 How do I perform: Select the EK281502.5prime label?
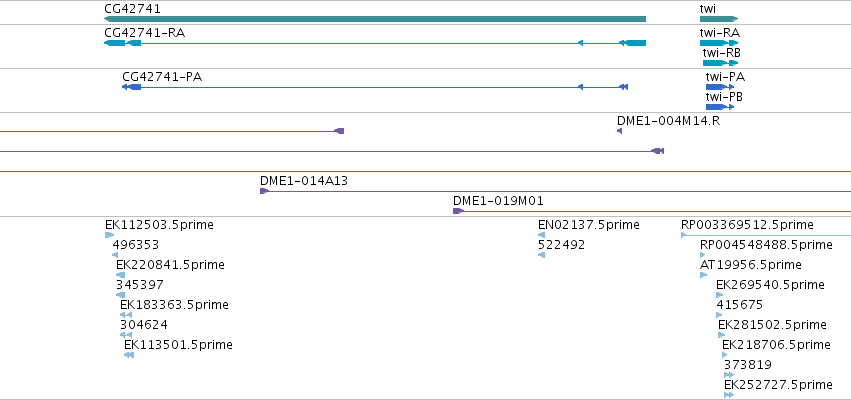click(x=772, y=325)
